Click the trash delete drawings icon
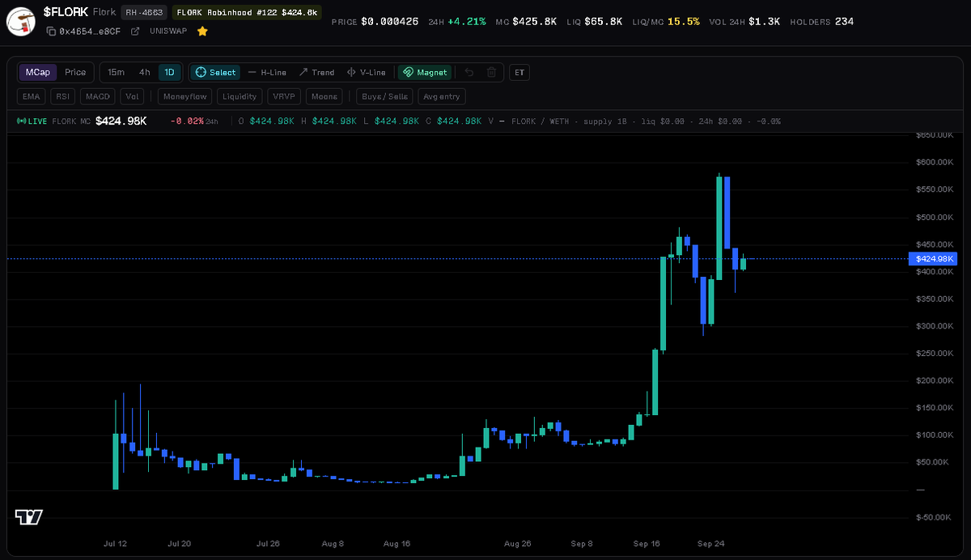 tap(491, 72)
